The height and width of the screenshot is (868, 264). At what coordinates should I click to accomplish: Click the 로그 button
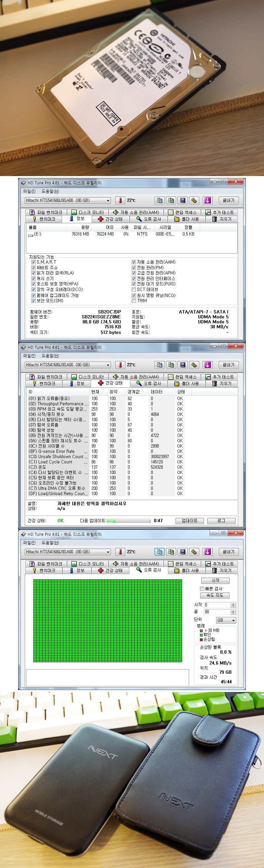pos(221,521)
